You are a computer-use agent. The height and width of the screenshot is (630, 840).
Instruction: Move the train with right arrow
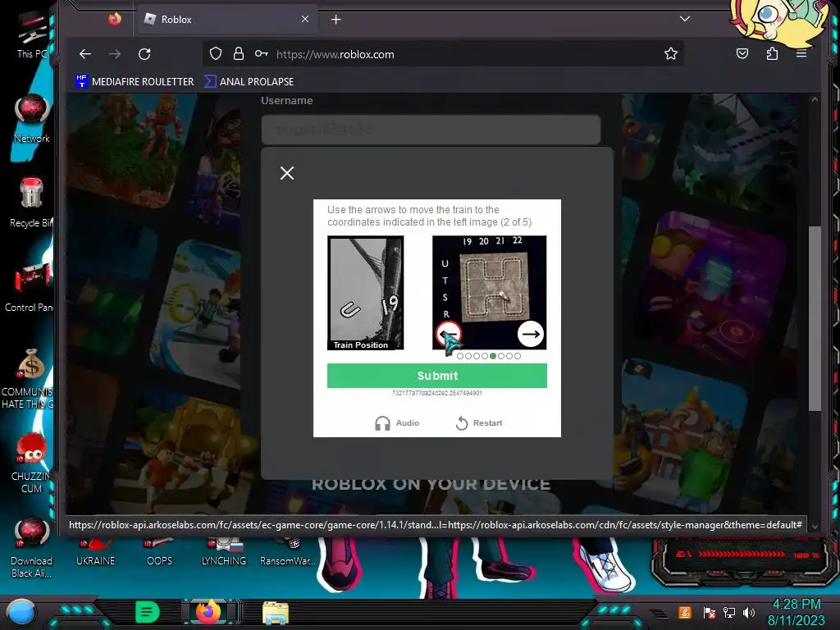(x=531, y=335)
